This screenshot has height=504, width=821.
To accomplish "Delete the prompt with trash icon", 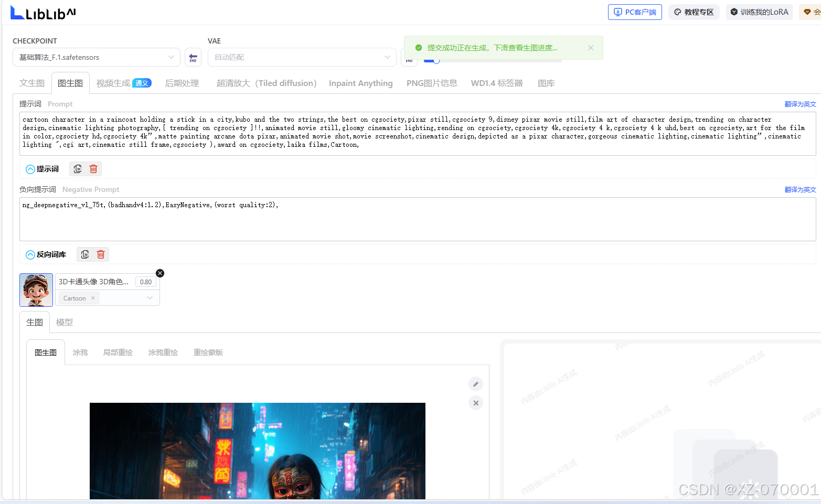I will 93,169.
